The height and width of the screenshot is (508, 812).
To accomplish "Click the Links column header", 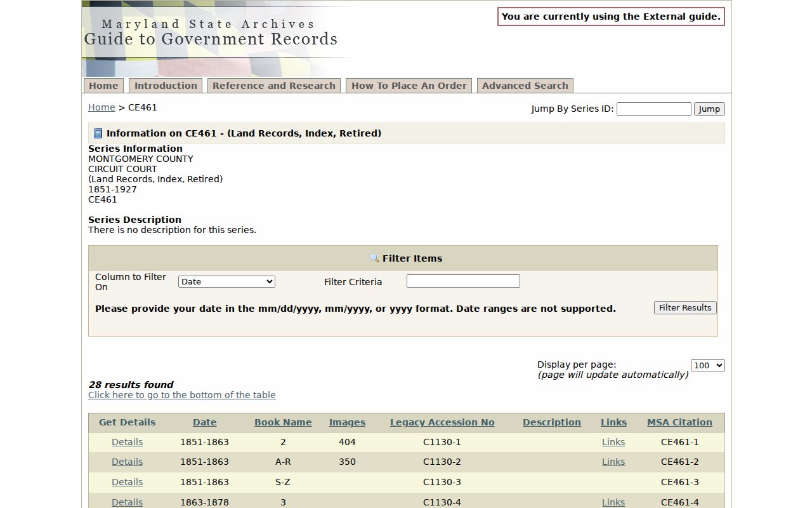I will 613,422.
